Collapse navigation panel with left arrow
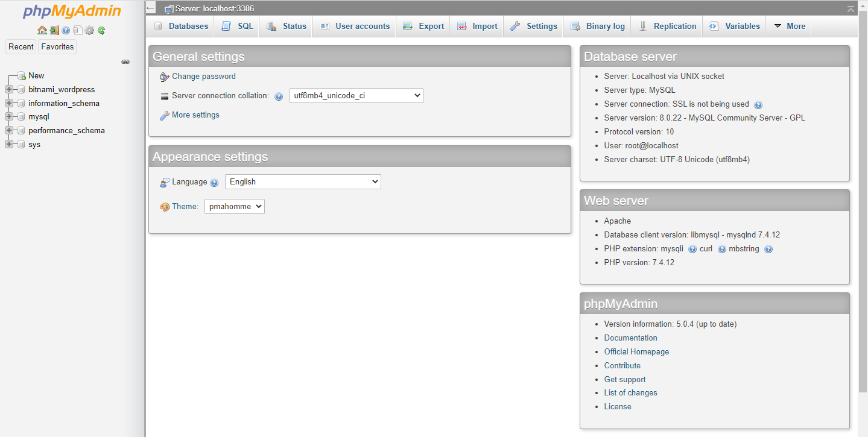Image resolution: width=868 pixels, height=437 pixels. (x=151, y=8)
